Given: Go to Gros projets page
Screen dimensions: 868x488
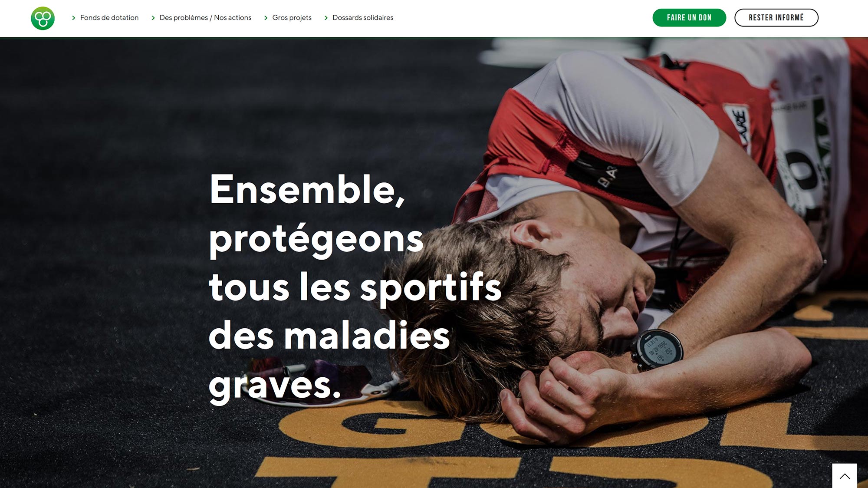Looking at the screenshot, I should pos(292,18).
